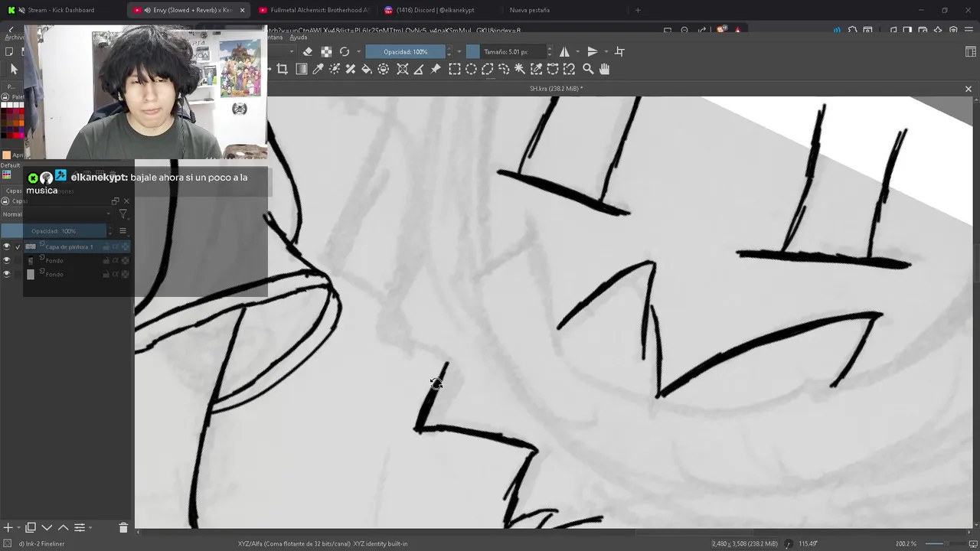
Task: Select the Magnetic Selection tool
Action: [x=569, y=69]
